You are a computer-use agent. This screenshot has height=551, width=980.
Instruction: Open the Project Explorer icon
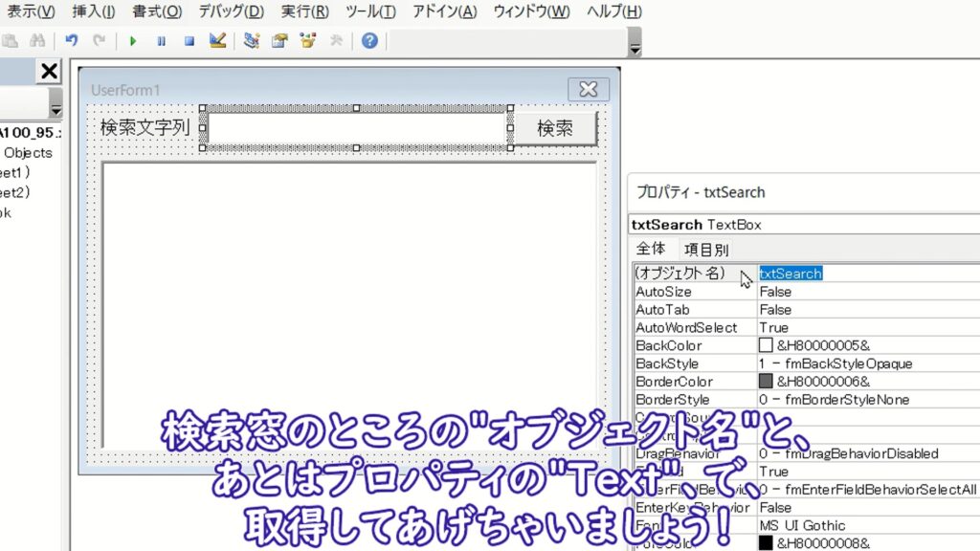252,41
